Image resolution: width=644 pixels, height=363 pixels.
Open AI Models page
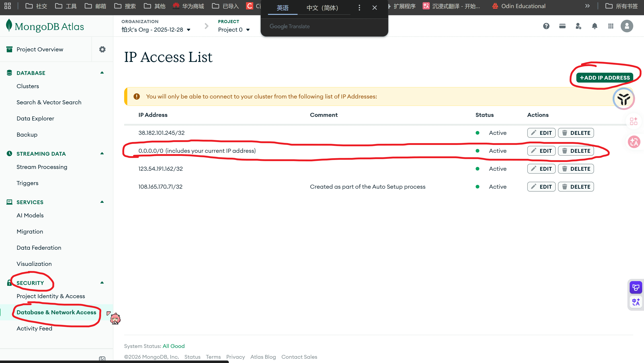click(30, 215)
